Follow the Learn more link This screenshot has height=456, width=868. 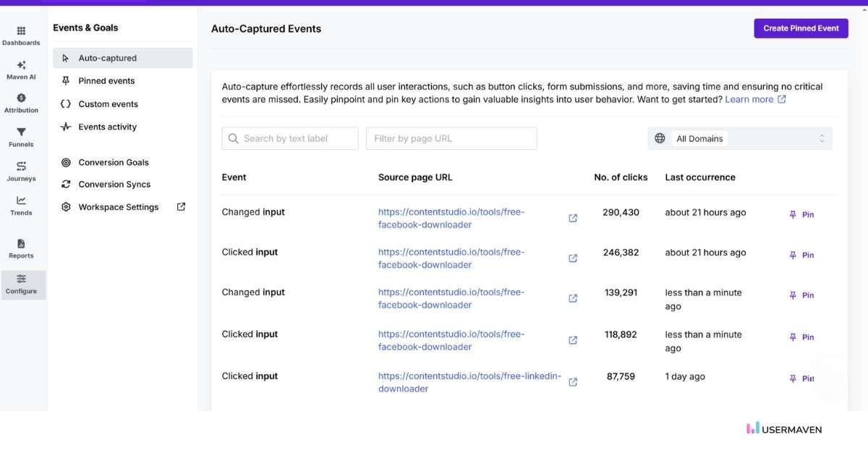pyautogui.click(x=755, y=100)
